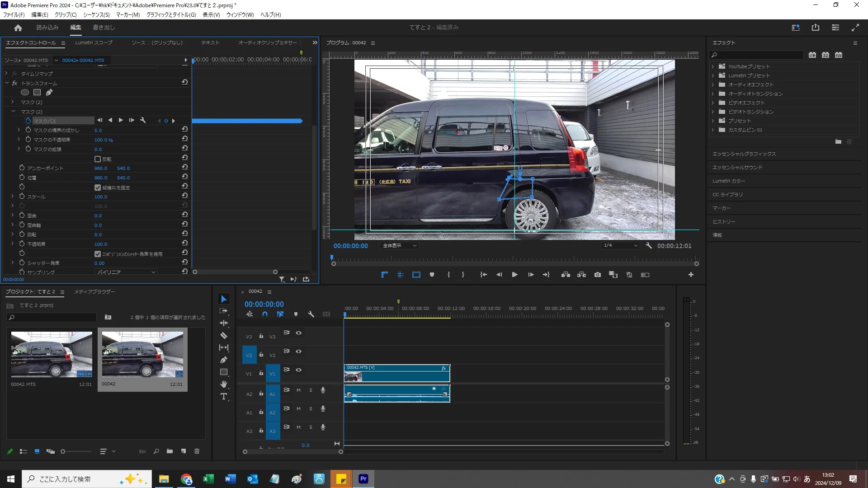Open Excel from the Windows taskbar
This screenshot has width=868, height=488.
pos(208,479)
